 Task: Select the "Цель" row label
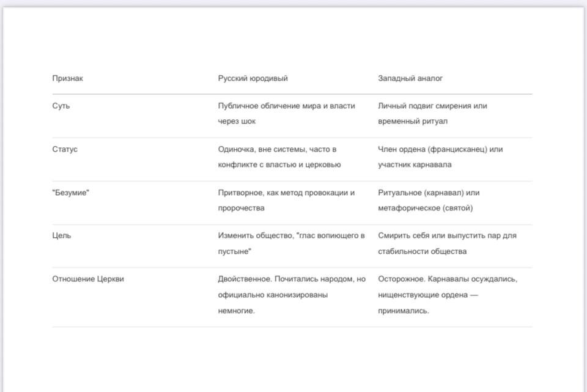[62, 235]
